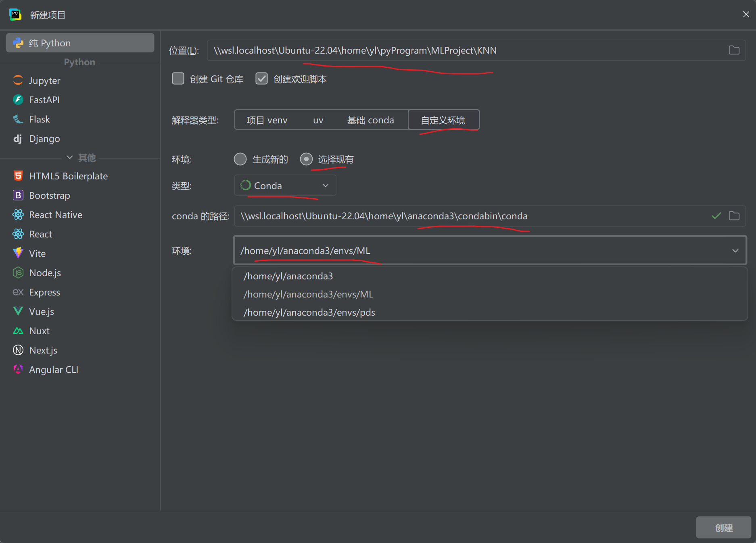This screenshot has width=756, height=543.
Task: Select Jupyter project type
Action: pyautogui.click(x=80, y=80)
